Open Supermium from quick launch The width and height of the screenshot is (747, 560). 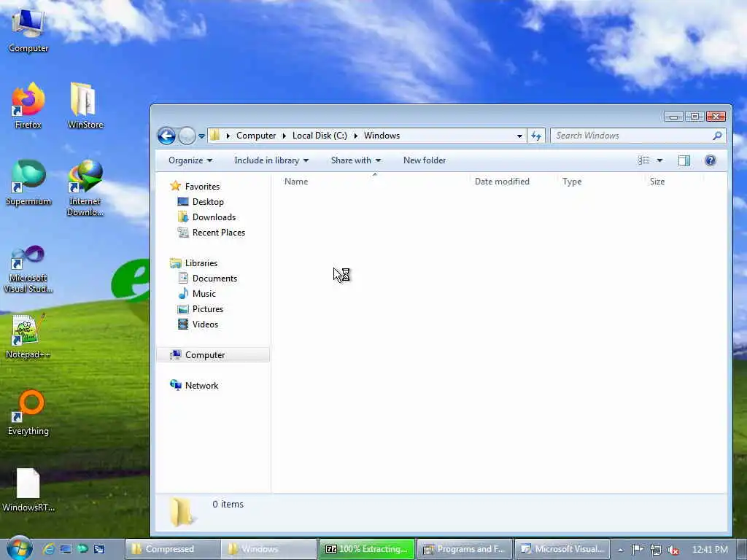click(82, 549)
